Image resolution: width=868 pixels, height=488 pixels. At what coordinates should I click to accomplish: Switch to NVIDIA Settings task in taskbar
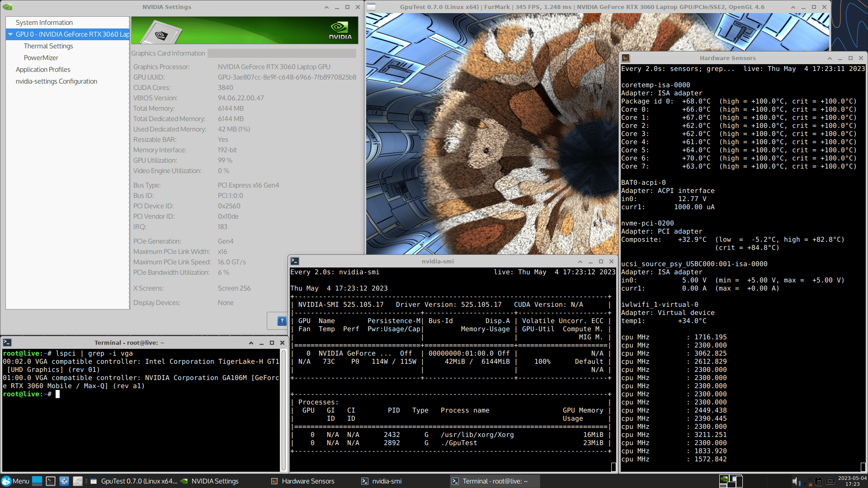[x=210, y=481]
